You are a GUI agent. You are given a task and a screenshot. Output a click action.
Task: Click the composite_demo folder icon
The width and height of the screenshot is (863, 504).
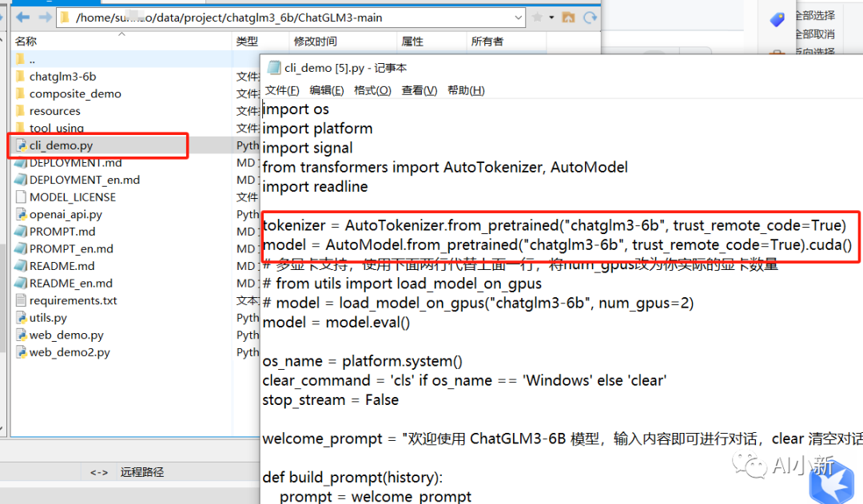(x=20, y=93)
